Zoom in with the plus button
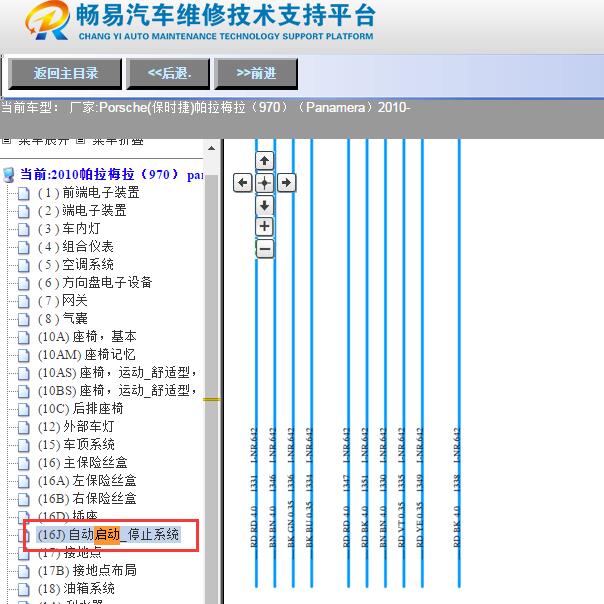The image size is (604, 604). [265, 226]
